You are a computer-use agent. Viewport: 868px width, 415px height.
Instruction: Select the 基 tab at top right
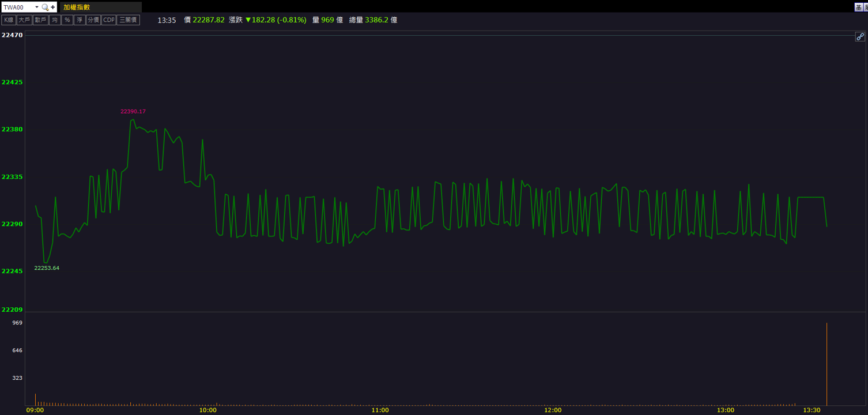[x=859, y=7]
